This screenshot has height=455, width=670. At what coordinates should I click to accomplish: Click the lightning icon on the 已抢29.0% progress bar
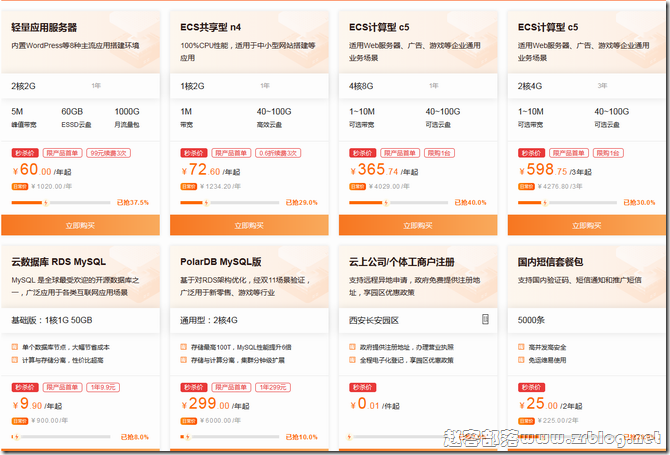(206, 203)
